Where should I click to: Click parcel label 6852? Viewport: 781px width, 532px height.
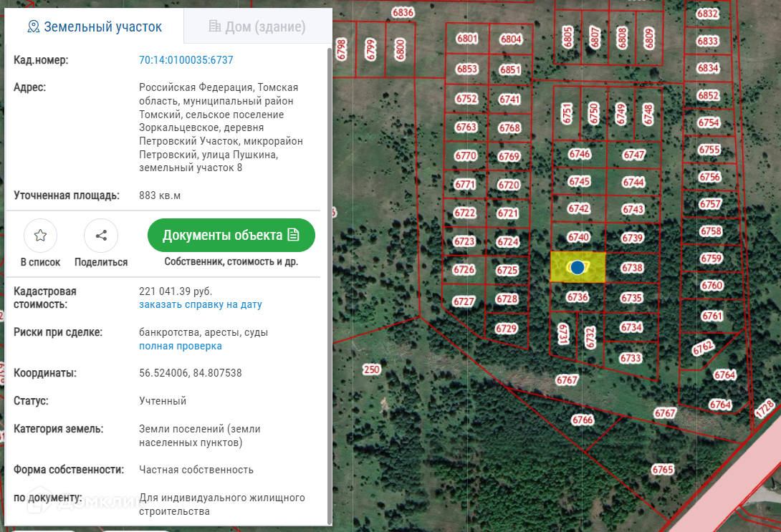[709, 95]
